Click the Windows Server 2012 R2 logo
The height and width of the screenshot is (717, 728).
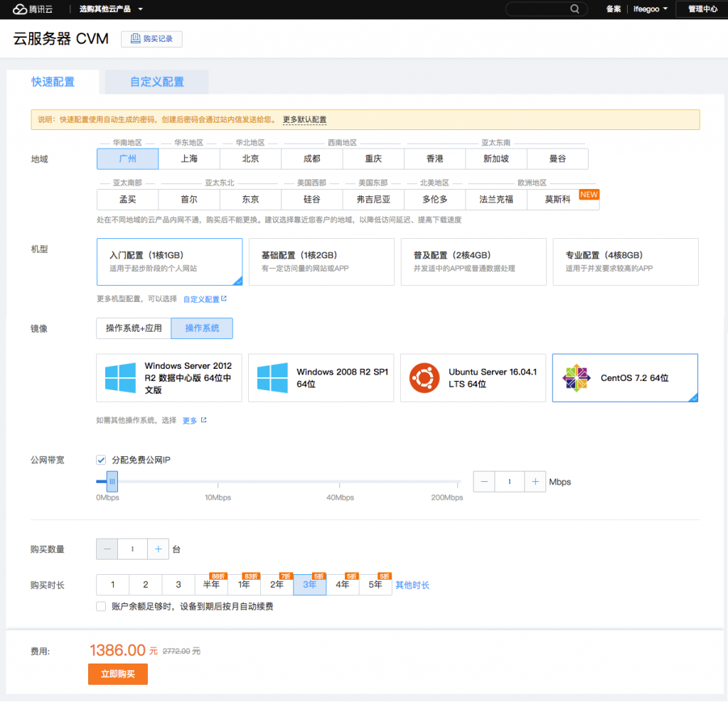[x=120, y=378]
